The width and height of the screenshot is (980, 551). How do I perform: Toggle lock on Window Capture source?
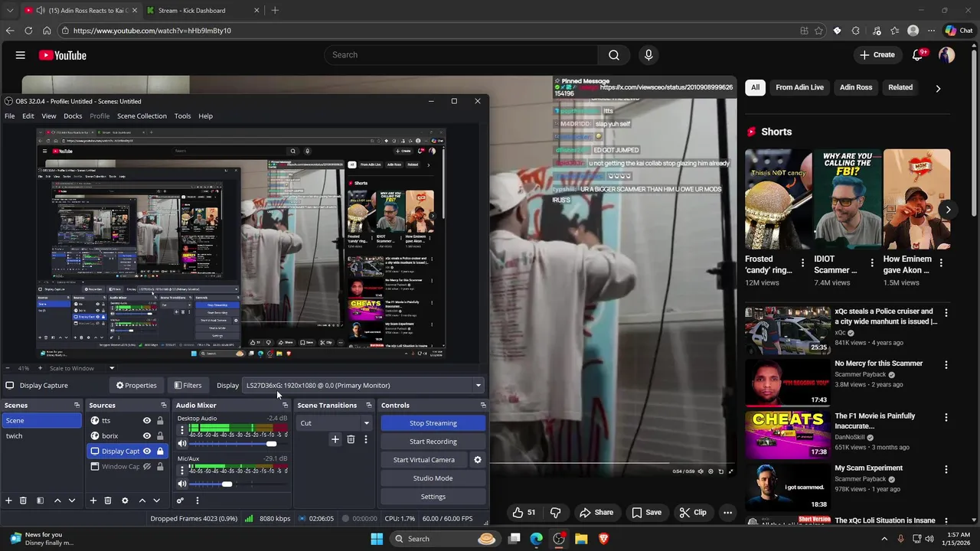pos(160,466)
